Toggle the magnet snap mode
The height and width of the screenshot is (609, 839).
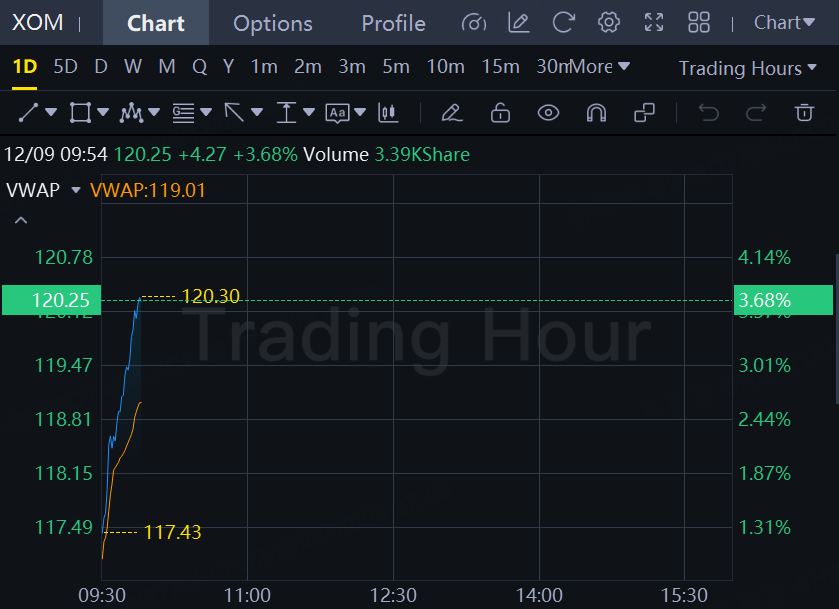point(596,113)
